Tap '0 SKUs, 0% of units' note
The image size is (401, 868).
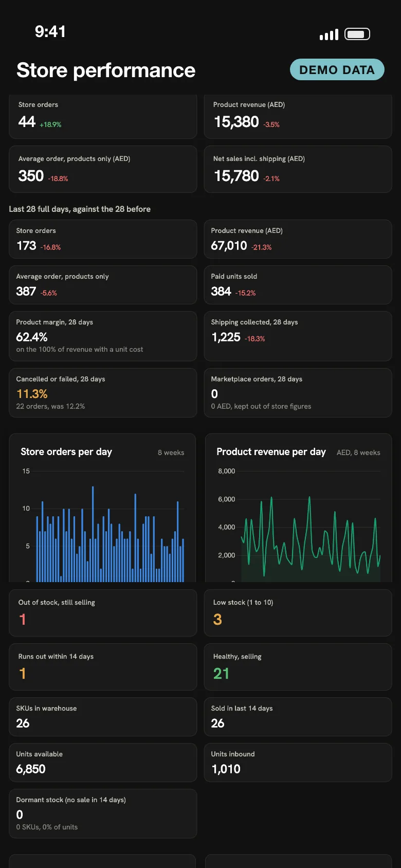pos(47,827)
